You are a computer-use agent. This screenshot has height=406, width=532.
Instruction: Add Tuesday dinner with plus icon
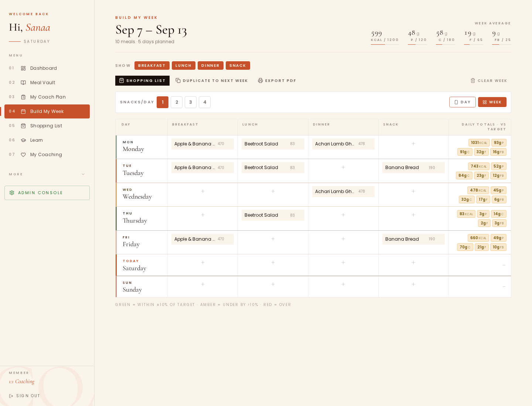click(343, 167)
